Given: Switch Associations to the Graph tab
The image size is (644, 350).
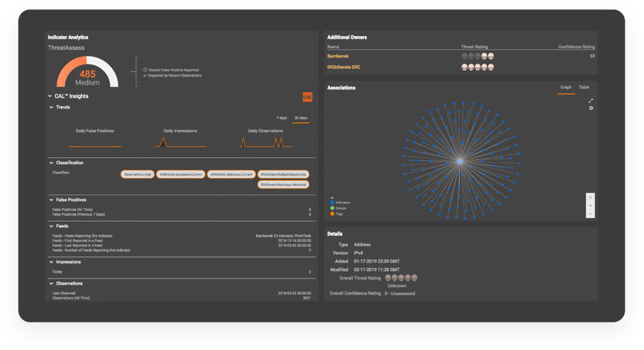Looking at the screenshot, I should 566,87.
